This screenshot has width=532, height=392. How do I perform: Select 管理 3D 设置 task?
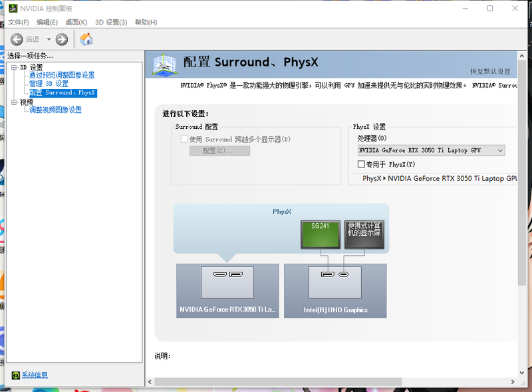point(49,84)
